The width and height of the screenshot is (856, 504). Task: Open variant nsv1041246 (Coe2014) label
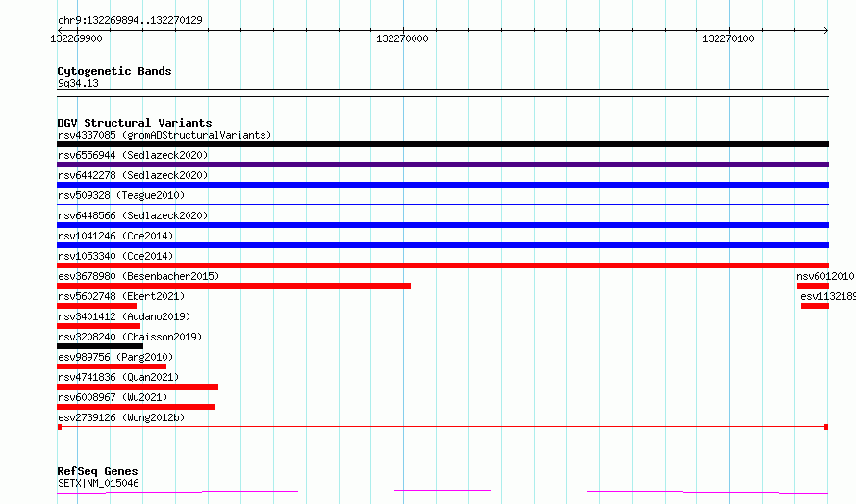pos(115,236)
